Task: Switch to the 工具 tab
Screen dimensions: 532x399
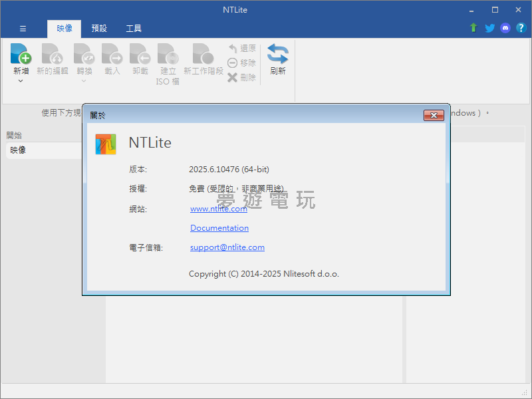Action: pyautogui.click(x=134, y=29)
